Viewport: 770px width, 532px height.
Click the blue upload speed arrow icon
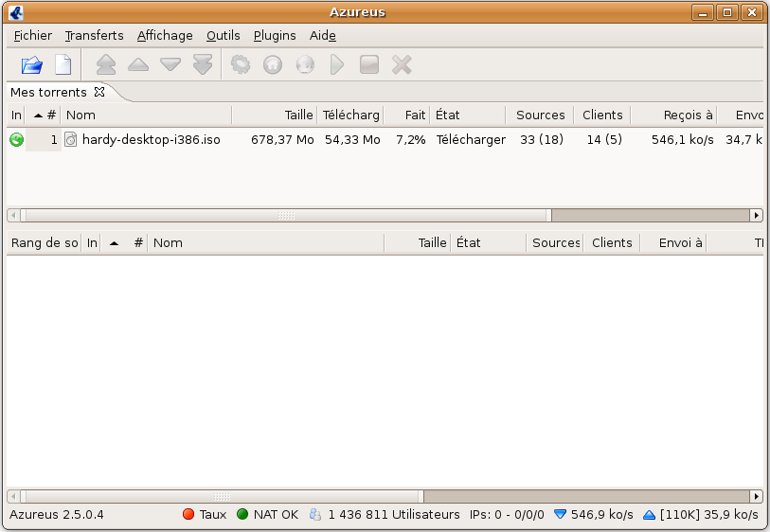coord(649,514)
